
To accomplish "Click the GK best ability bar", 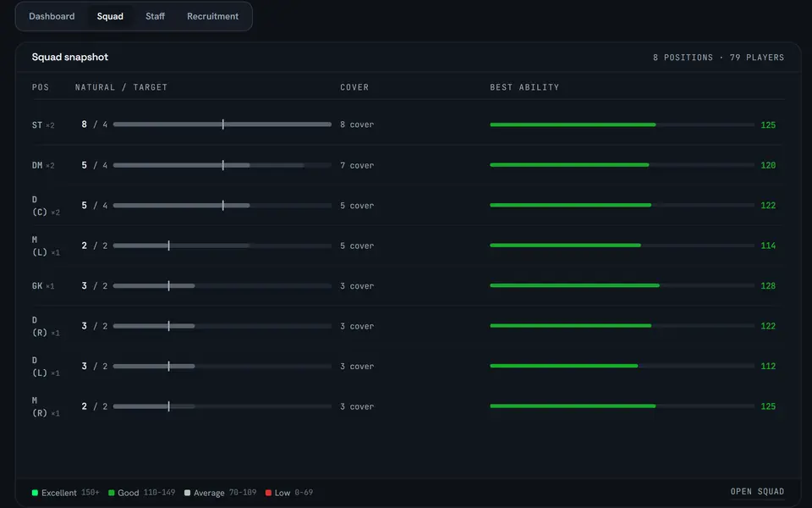I will (x=622, y=285).
